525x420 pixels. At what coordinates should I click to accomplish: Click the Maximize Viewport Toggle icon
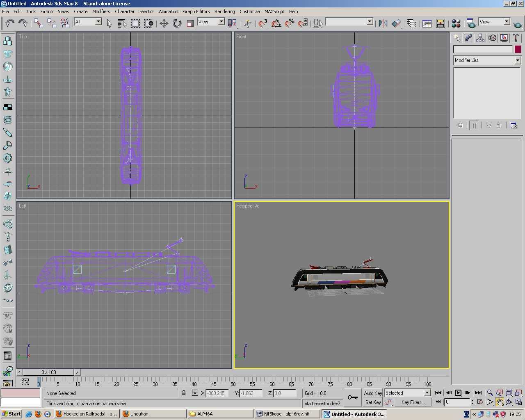518,402
